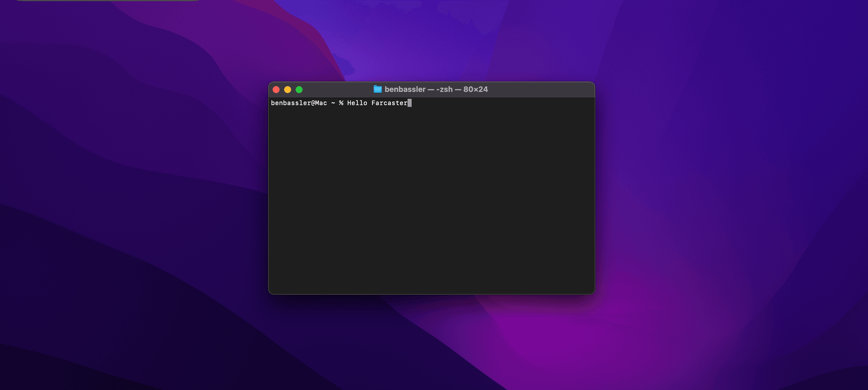Click empty title bar left of folder icon
The width and height of the screenshot is (868, 390).
(x=337, y=89)
